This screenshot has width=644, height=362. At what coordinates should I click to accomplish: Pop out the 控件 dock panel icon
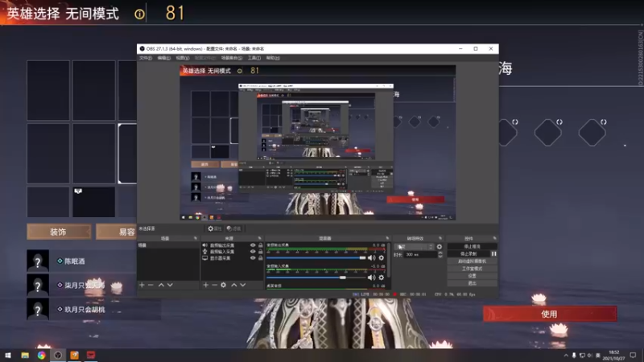(x=494, y=238)
